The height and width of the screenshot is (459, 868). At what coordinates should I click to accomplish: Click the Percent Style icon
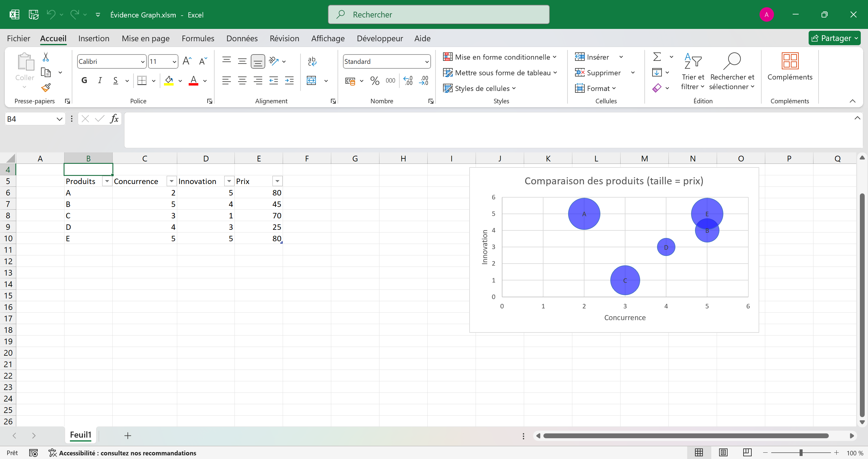coord(374,80)
